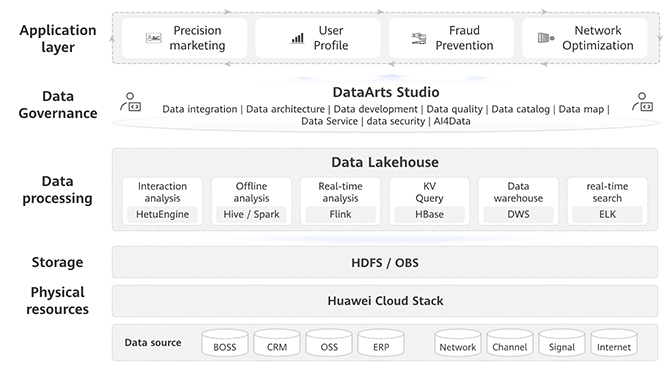
Task: Click the Data Service text
Action: (329, 121)
